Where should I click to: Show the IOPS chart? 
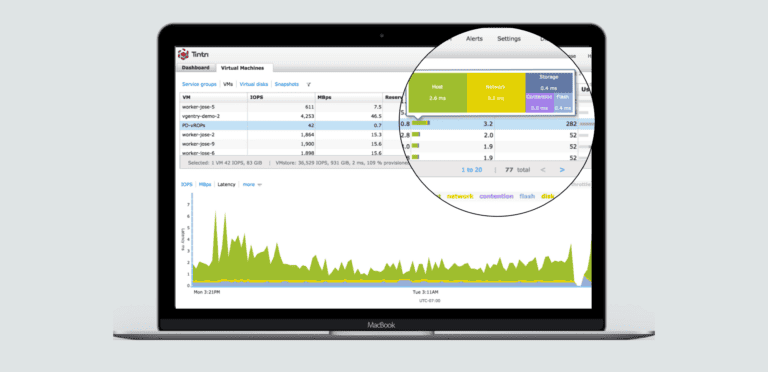click(x=187, y=185)
